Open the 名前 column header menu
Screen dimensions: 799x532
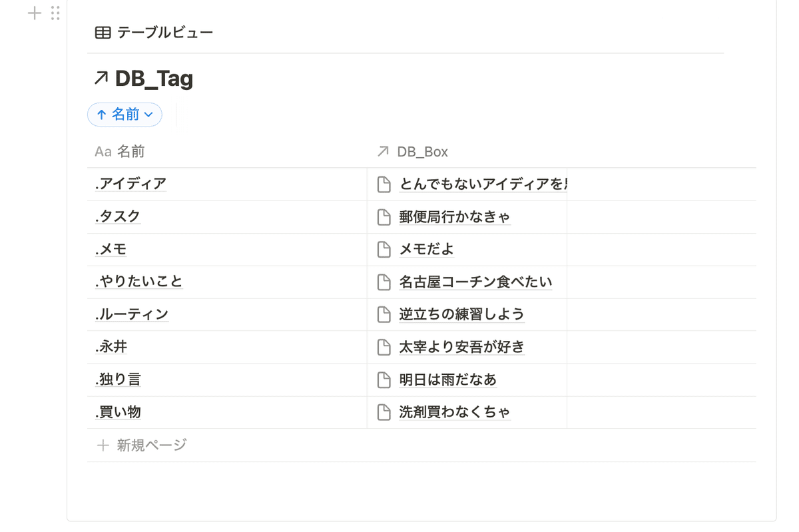pyautogui.click(x=227, y=152)
